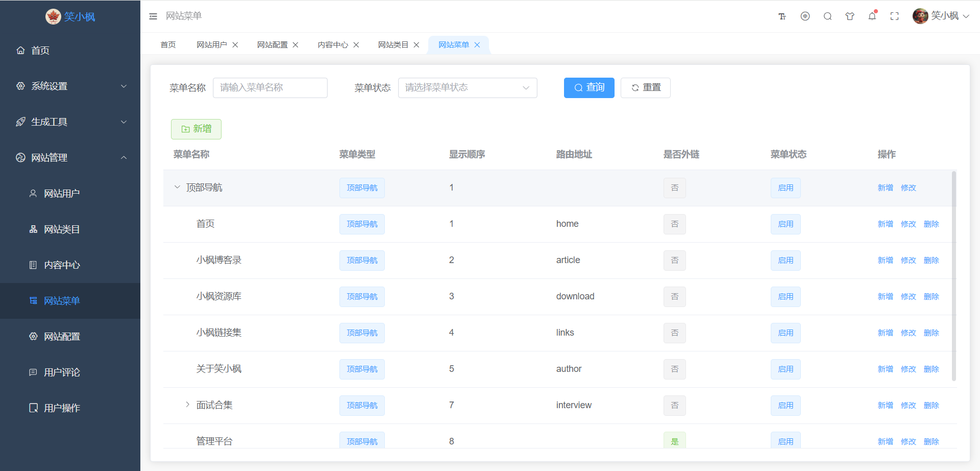This screenshot has width=980, height=471.
Task: Click 修改 for the 首页 row
Action: point(909,224)
